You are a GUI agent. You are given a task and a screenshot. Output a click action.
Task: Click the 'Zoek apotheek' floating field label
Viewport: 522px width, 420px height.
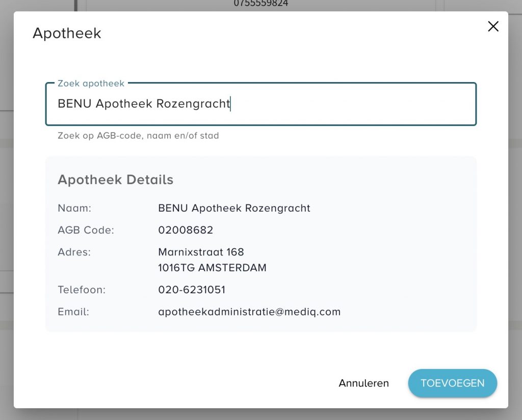click(x=91, y=83)
